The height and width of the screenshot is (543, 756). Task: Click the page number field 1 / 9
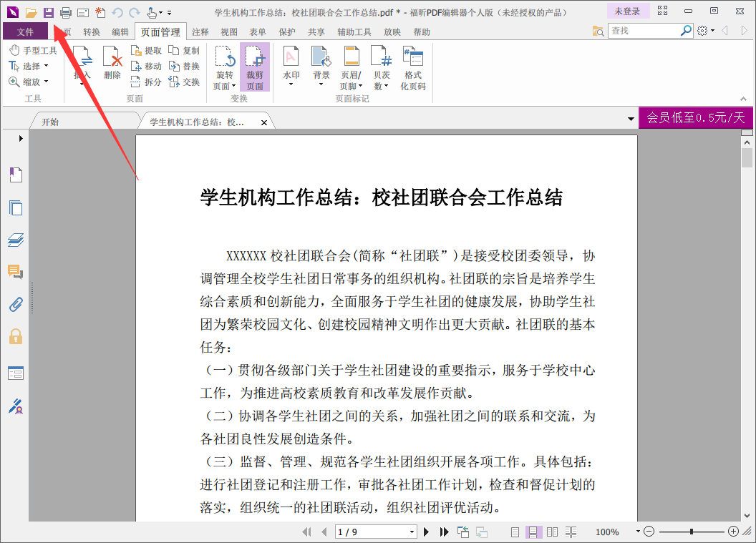372,532
